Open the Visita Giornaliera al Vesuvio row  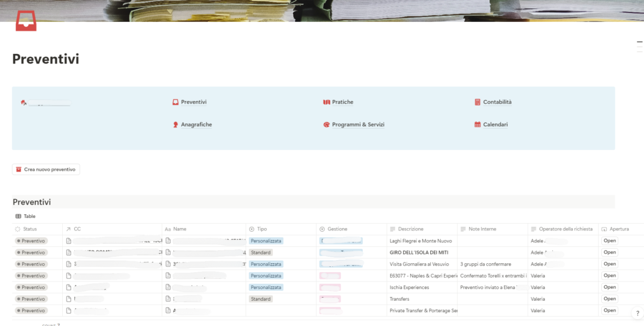tap(609, 264)
